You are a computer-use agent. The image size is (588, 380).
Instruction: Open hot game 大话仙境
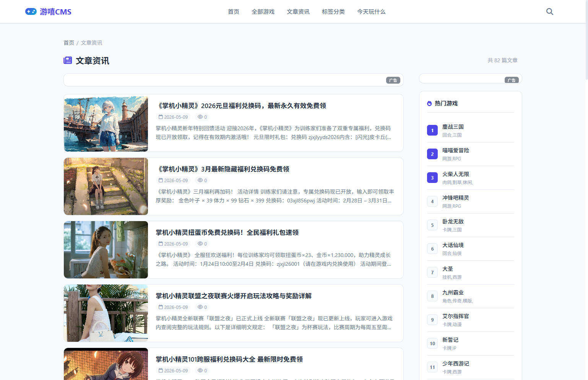453,245
